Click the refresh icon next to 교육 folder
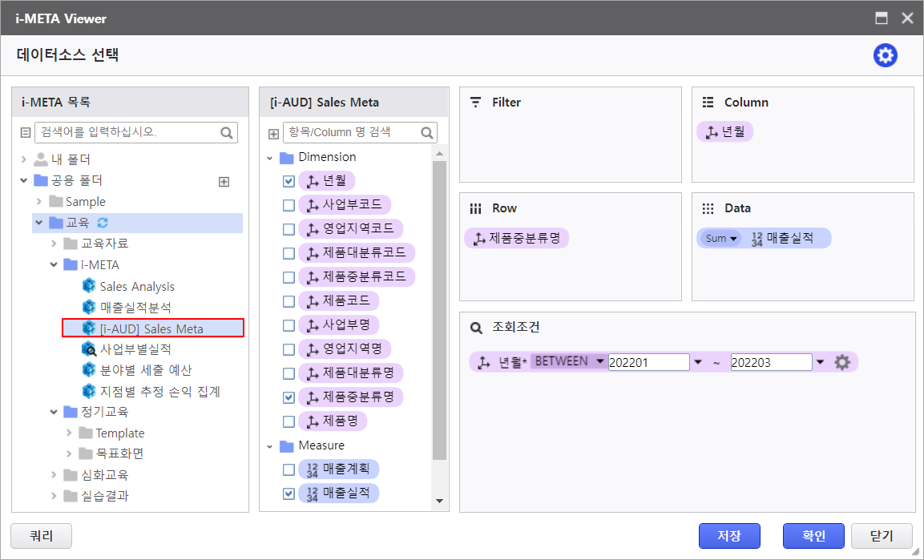Viewport: 924px width, 560px height. [x=102, y=223]
